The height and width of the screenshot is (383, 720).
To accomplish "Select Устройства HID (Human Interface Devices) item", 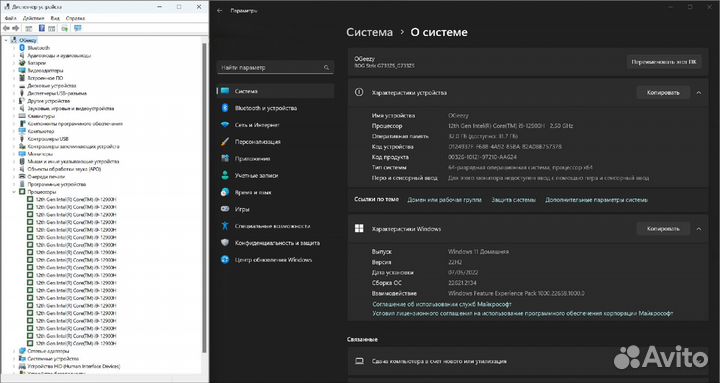I will click(74, 366).
